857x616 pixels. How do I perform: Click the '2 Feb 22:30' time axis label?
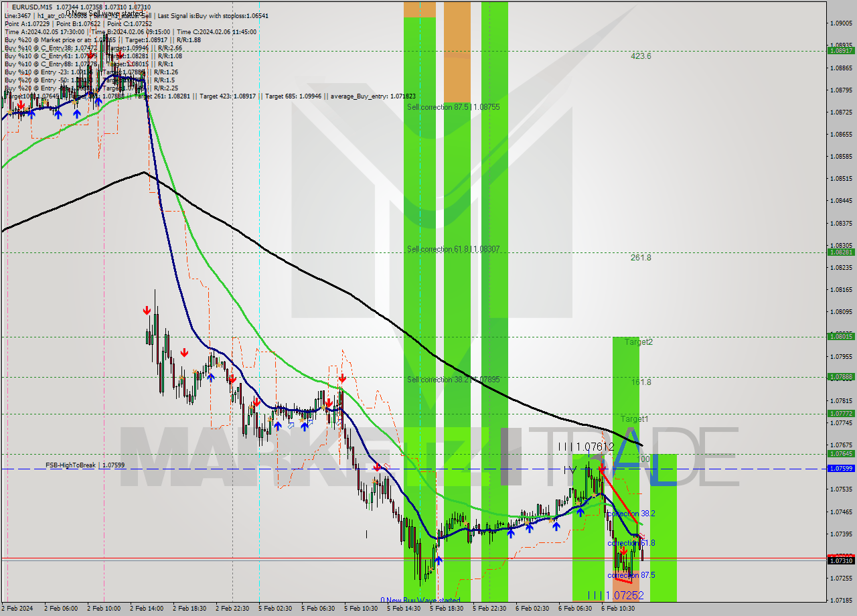tap(232, 609)
